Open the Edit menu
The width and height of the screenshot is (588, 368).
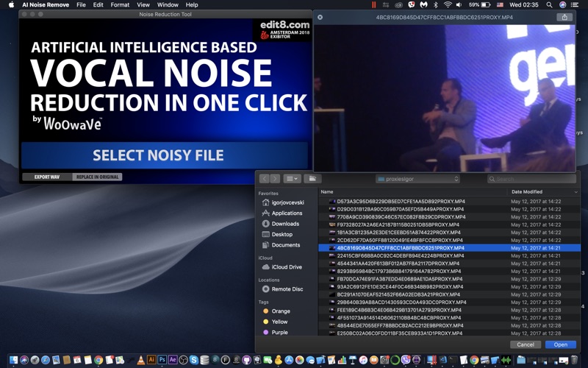point(98,5)
